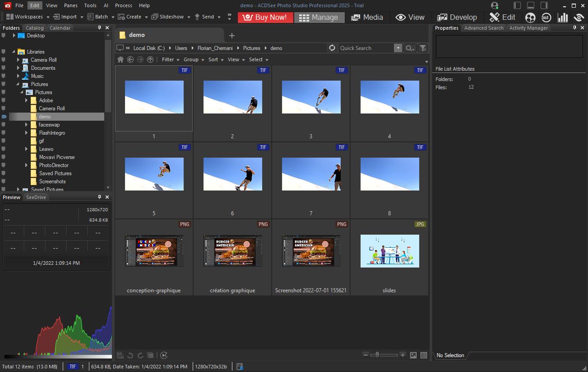Open ACDSee 365 cloud service
Image resolution: width=588 pixels, height=372 pixels.
pos(546,18)
